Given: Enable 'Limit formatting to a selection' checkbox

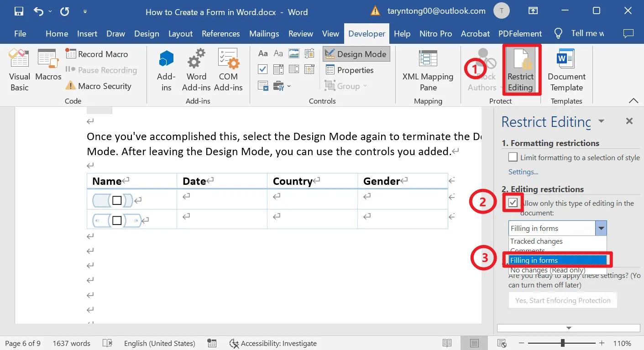Looking at the screenshot, I should click(513, 157).
